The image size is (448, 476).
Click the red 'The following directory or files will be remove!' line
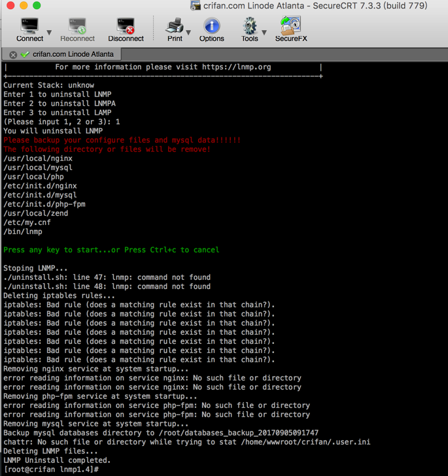point(107,149)
